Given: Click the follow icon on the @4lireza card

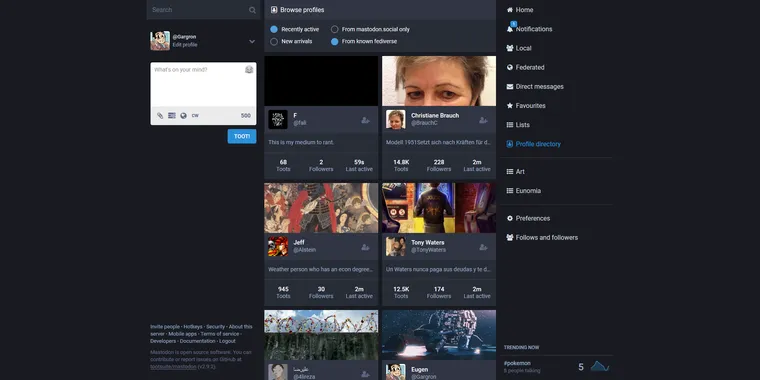Looking at the screenshot, I should (x=365, y=374).
